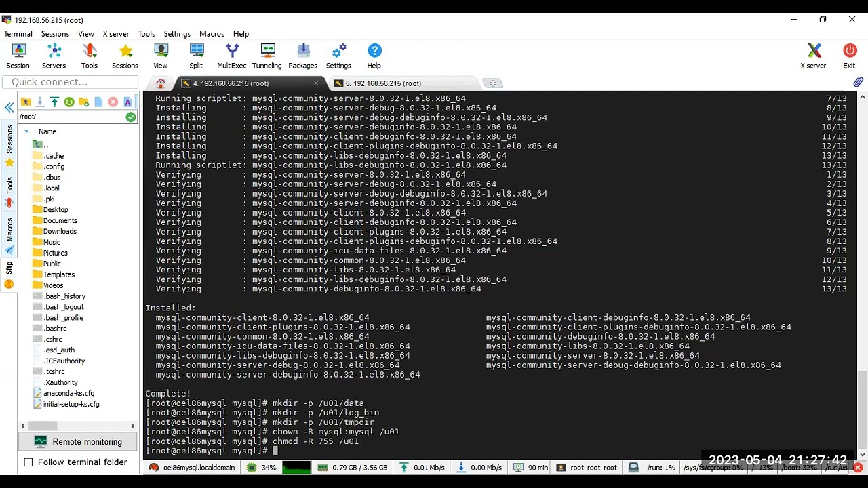Image resolution: width=868 pixels, height=488 pixels.
Task: Open the Session toolbar icon
Action: [18, 56]
